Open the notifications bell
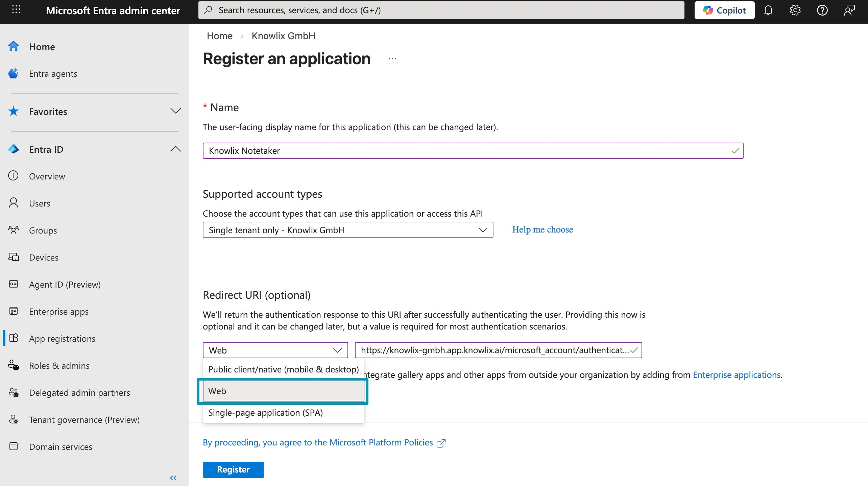868x486 pixels. (x=768, y=10)
